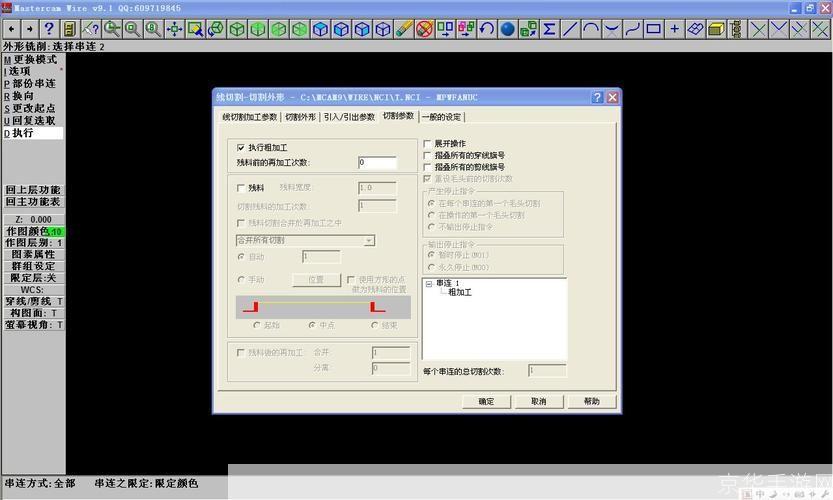Select the zoom window magnifier icon
The width and height of the screenshot is (833, 500).
coord(112,29)
